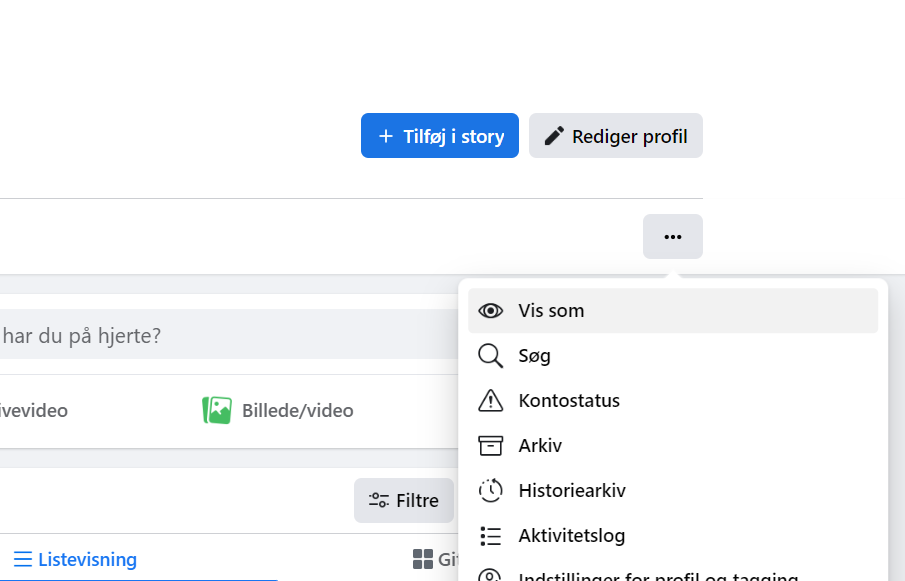Viewport: 905px width, 581px height.
Task: Click the Søg magnifying glass icon
Action: click(x=490, y=355)
